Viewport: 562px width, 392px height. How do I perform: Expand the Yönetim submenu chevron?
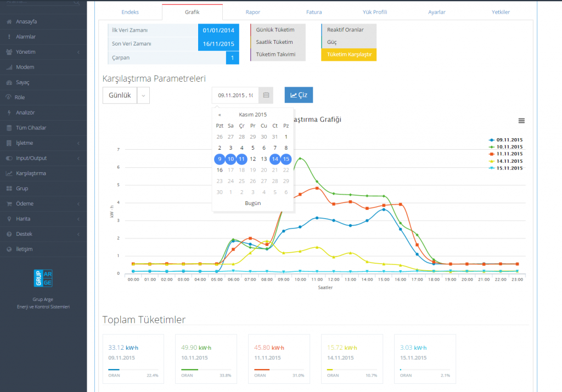pos(78,52)
